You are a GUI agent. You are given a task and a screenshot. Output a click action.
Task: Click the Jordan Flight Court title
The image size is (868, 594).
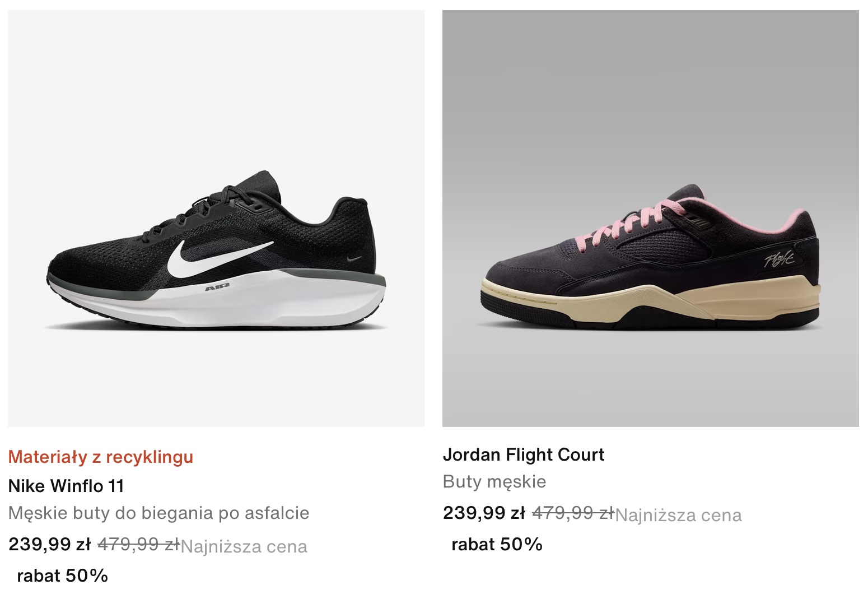(x=524, y=454)
